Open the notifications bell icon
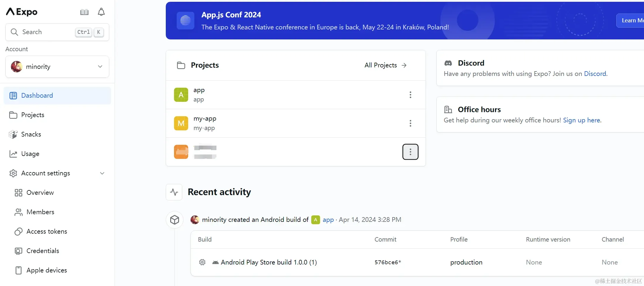 click(x=101, y=12)
